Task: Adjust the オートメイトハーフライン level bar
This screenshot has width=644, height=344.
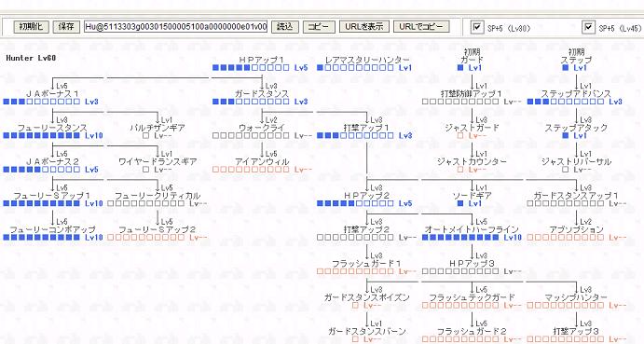Action: pos(460,237)
